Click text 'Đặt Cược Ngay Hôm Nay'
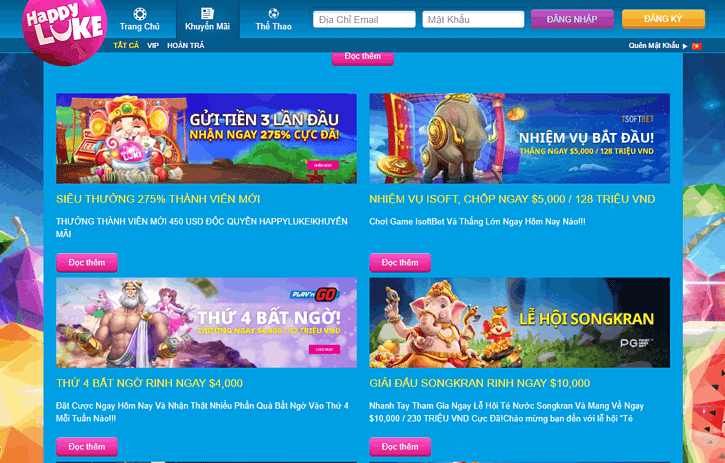Viewport: 725px width, 463px height. 104,406
